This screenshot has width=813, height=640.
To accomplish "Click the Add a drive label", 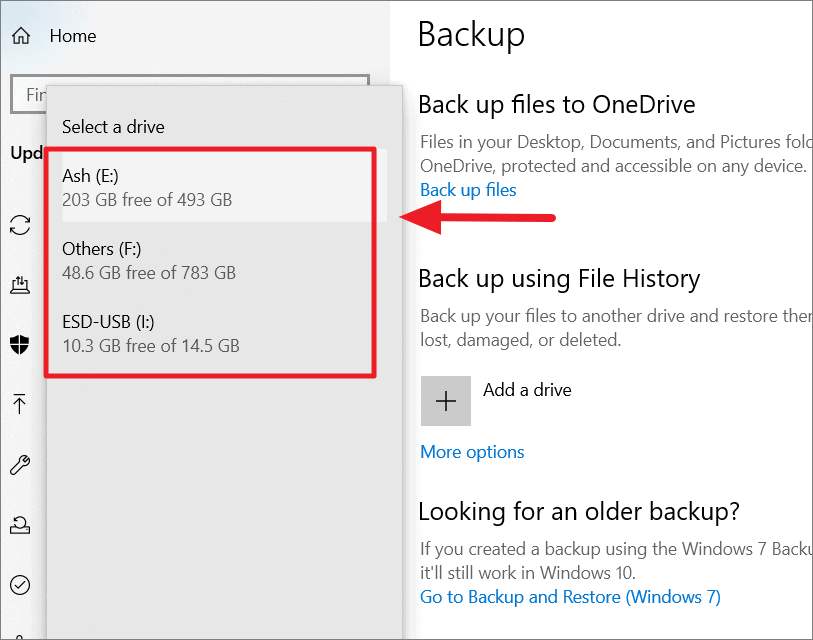I will 527,389.
